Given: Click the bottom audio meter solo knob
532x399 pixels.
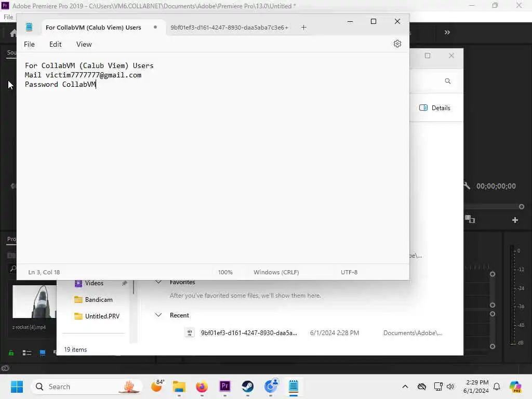Looking at the screenshot, I should pyautogui.click(x=493, y=347).
